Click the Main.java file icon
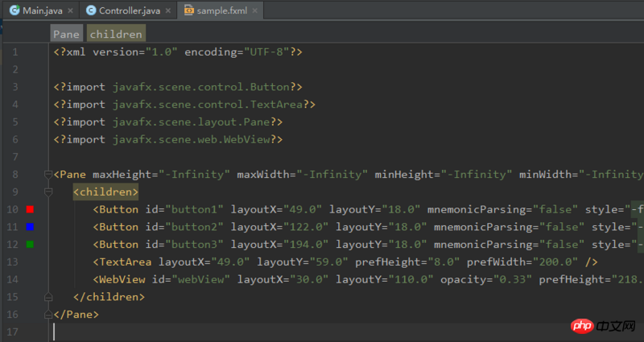Screen dimensions: 644x342 (x=14, y=10)
